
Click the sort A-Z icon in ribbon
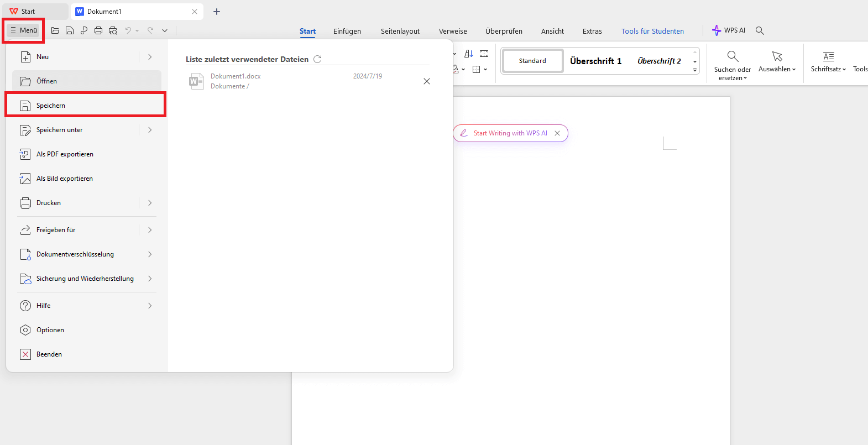[x=469, y=54]
